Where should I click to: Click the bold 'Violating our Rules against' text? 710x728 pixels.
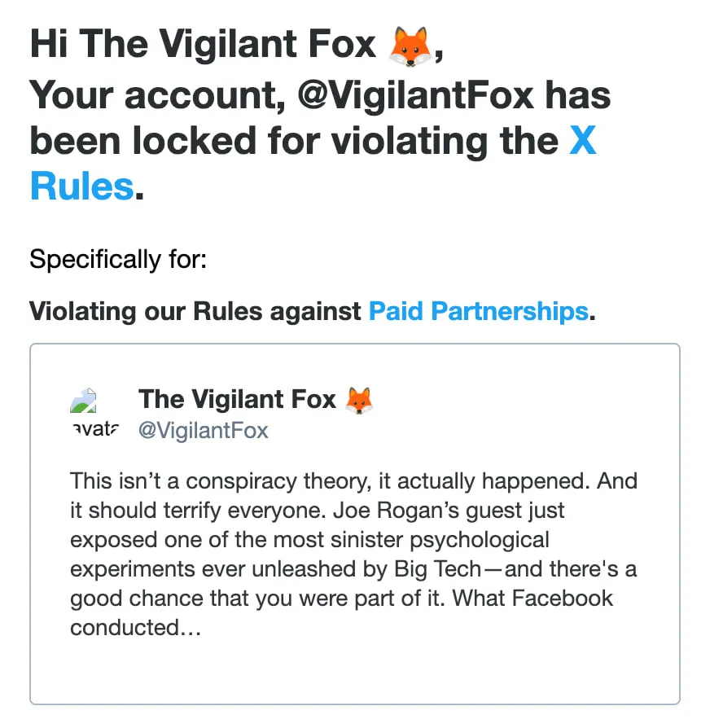coord(195,310)
